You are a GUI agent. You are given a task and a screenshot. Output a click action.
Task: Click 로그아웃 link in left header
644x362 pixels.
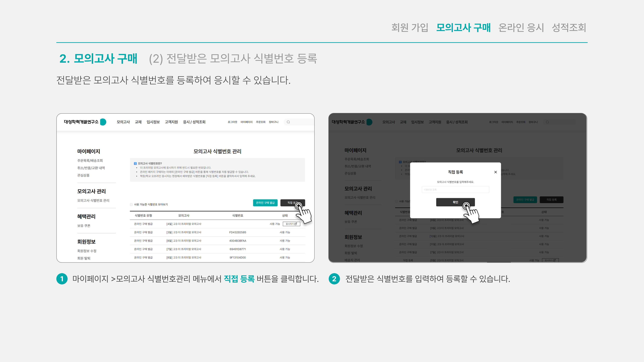point(232,122)
